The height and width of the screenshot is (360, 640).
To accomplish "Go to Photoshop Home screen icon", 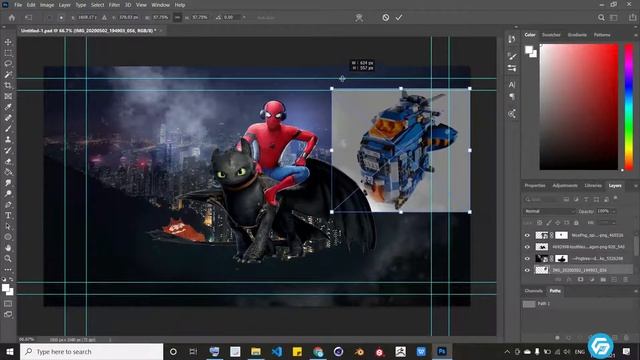I will point(12,18).
